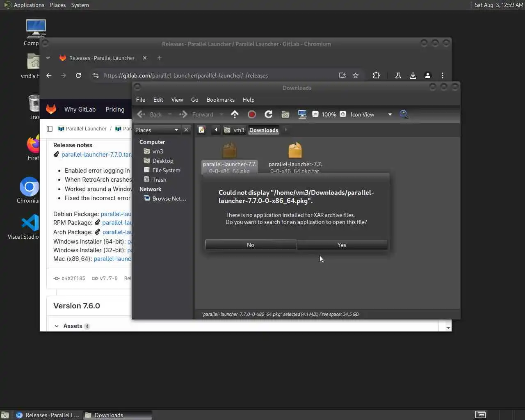Image resolution: width=525 pixels, height=420 pixels.
Task: Open the Chromium extensions puzzle icon
Action: point(376,75)
